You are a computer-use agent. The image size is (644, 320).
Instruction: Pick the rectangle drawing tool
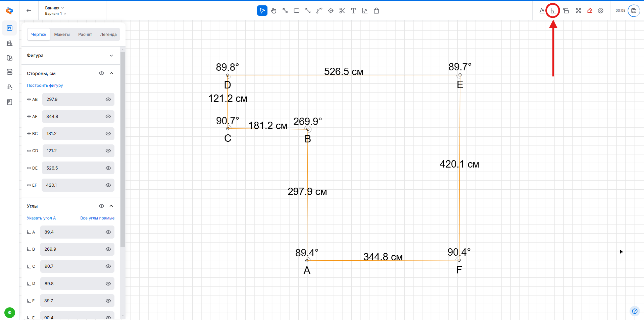click(x=296, y=11)
